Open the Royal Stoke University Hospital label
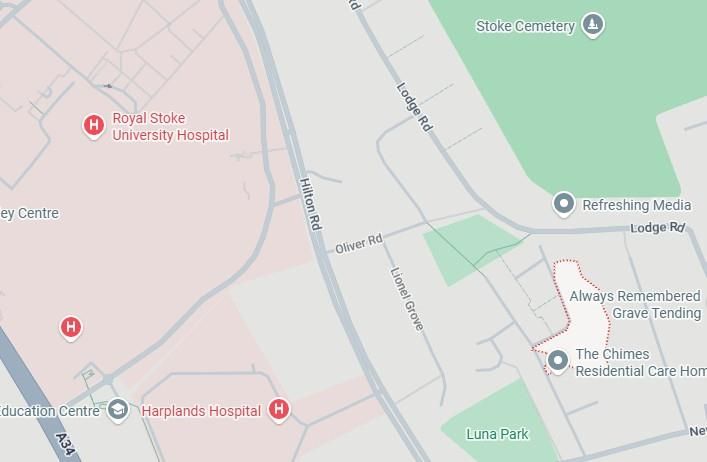Image resolution: width=707 pixels, height=462 pixels. coord(170,127)
